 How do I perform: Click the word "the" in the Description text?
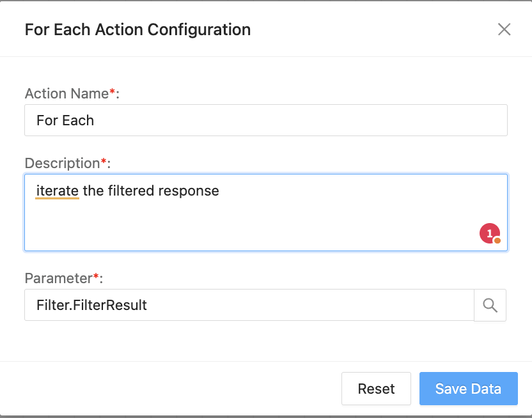93,191
